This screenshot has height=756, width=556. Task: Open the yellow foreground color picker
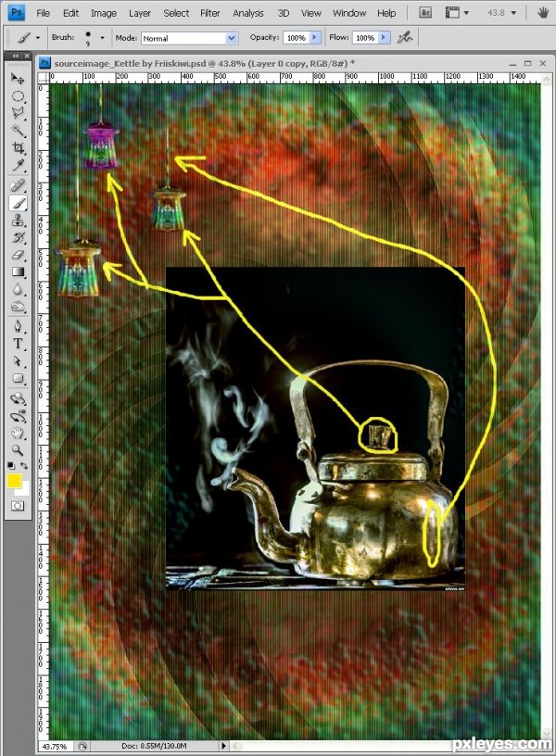tap(14, 481)
